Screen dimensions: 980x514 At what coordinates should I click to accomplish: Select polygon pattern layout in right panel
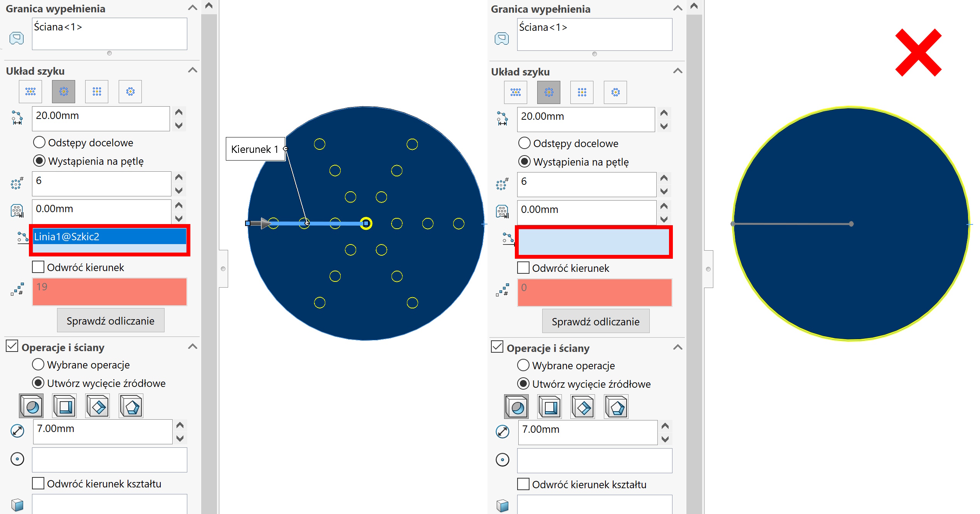(x=615, y=92)
